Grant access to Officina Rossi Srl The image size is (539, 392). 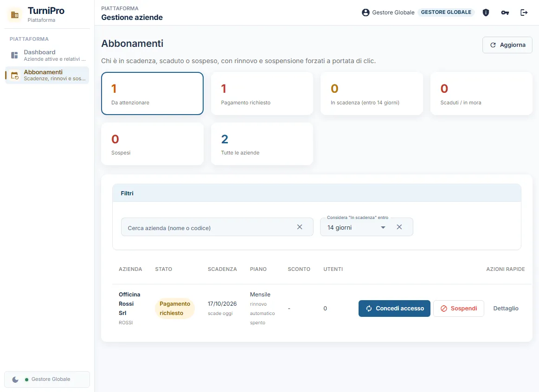(x=394, y=308)
